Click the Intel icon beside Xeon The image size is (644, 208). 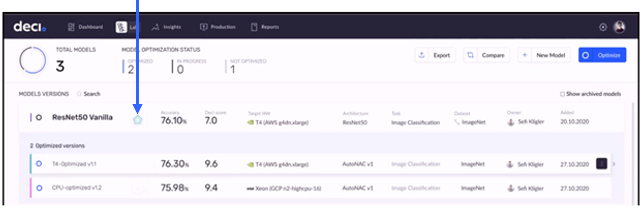251,189
